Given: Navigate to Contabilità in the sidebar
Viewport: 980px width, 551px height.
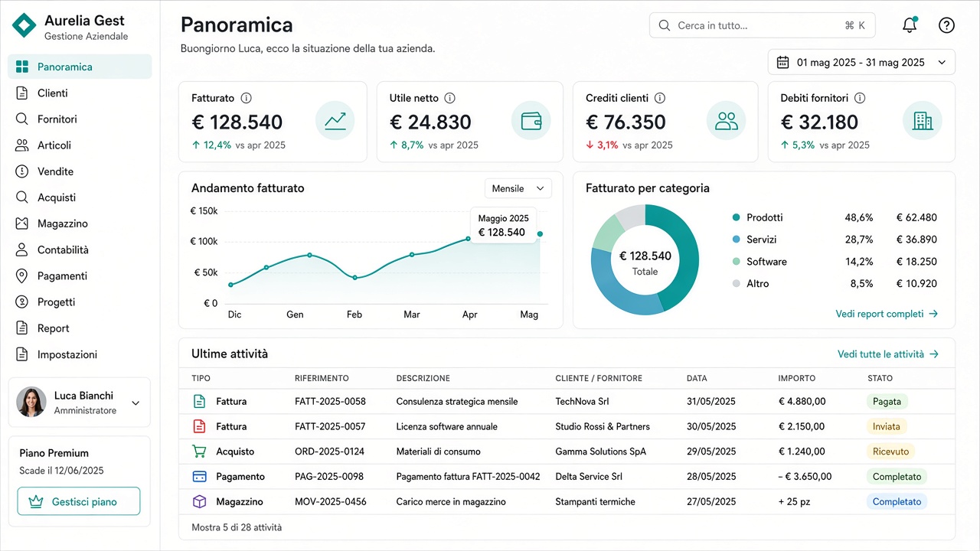Looking at the screenshot, I should [x=80, y=249].
